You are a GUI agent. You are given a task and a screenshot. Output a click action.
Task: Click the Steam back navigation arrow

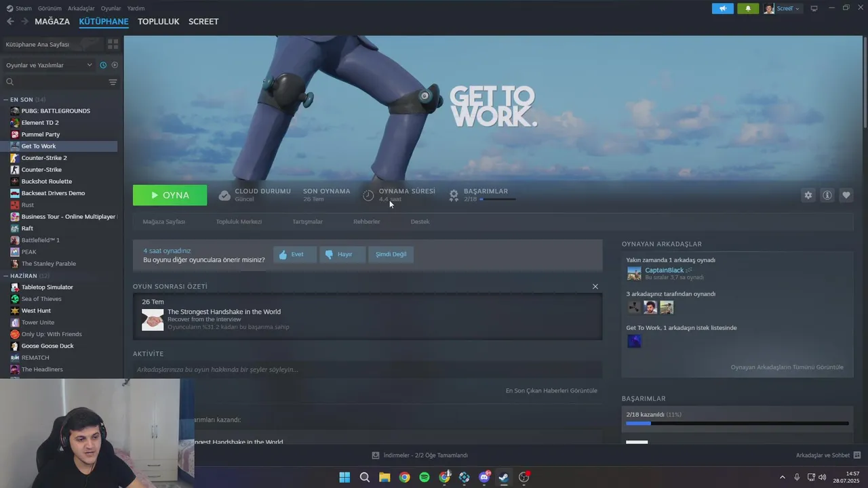(10, 22)
